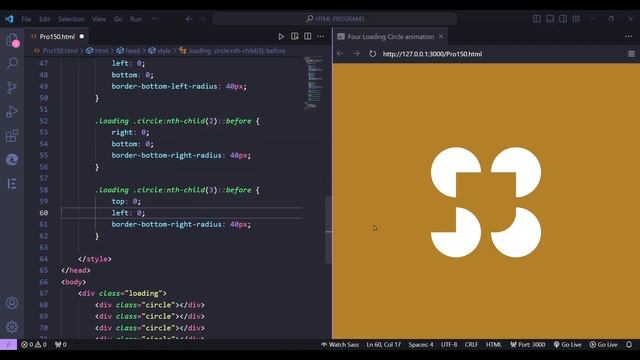Click Ln 60, Col 17 indicator
Viewport: 640px width, 360px height.
(x=383, y=344)
